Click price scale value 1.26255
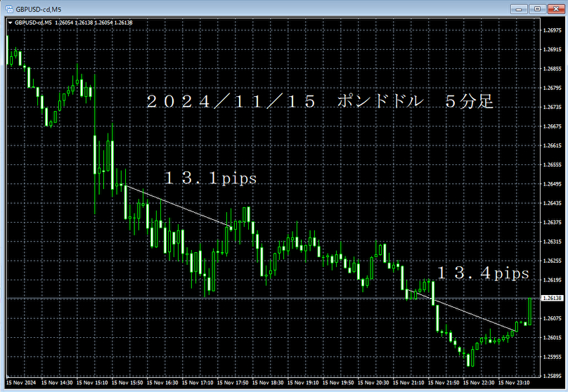The width and height of the screenshot is (568, 392). pyautogui.click(x=553, y=261)
